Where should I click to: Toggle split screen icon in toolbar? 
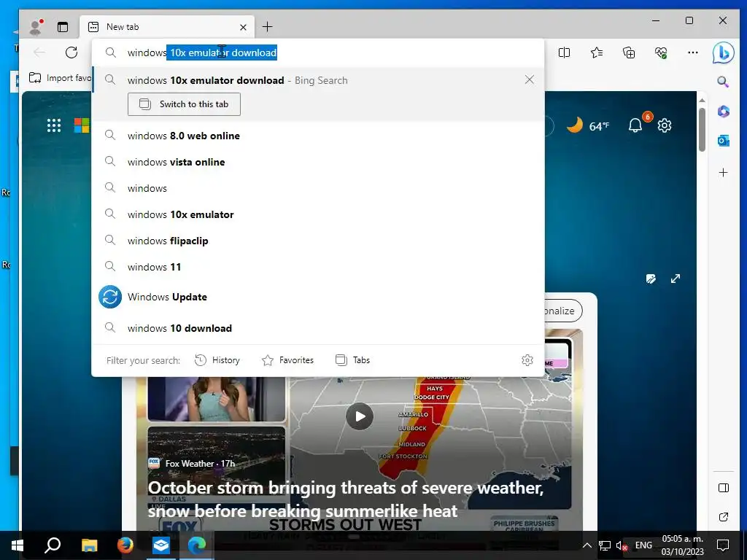564,52
